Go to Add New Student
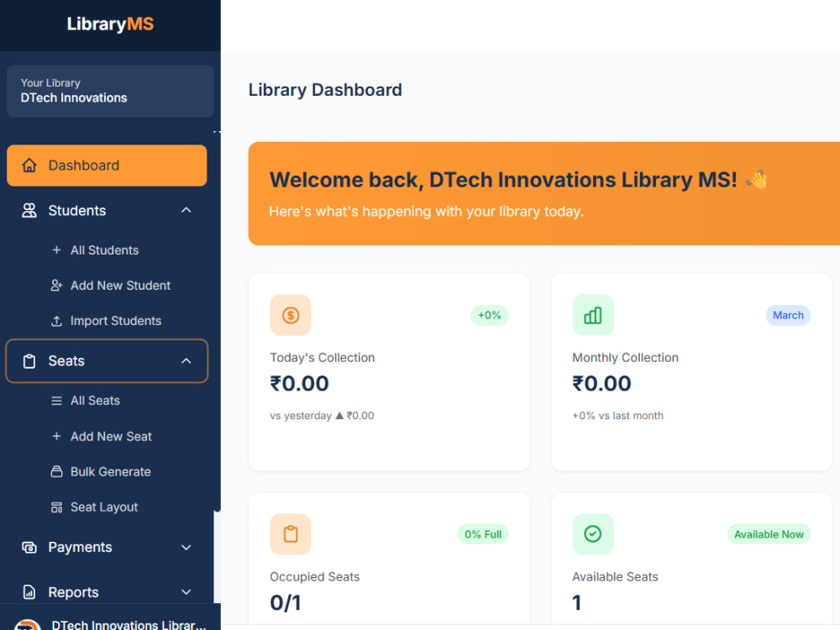This screenshot has height=630, width=840. point(120,286)
